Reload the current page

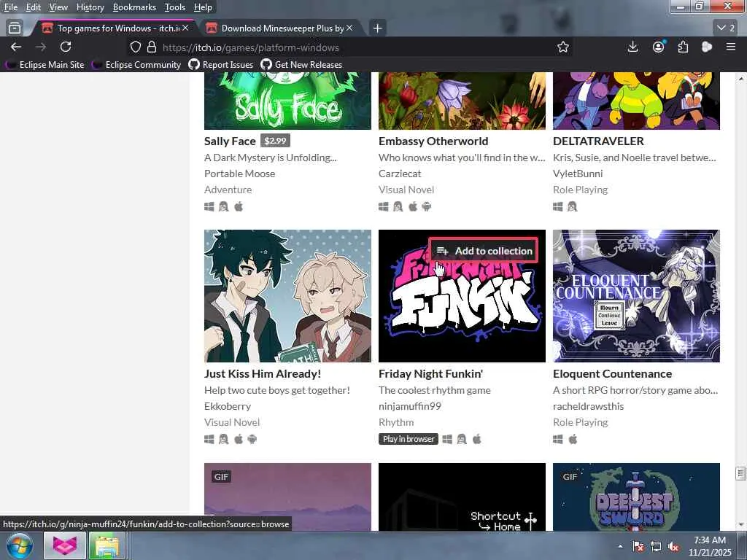66,47
